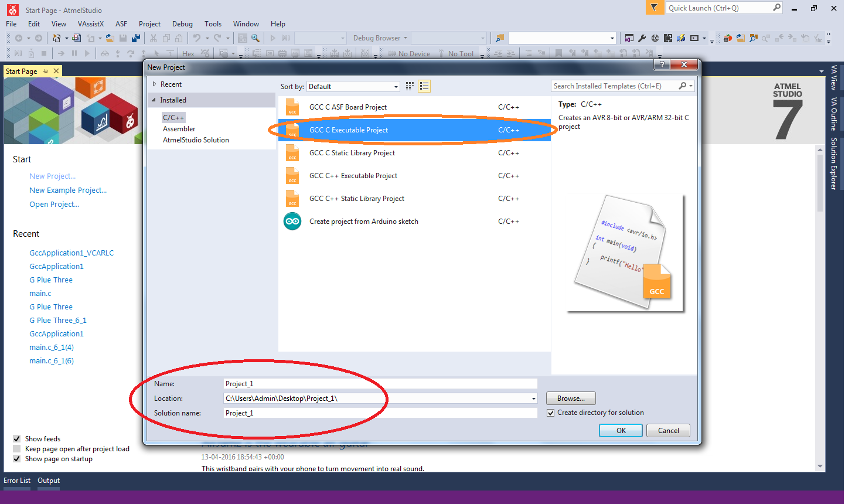
Task: Close the Start Page tab
Action: (x=56, y=71)
